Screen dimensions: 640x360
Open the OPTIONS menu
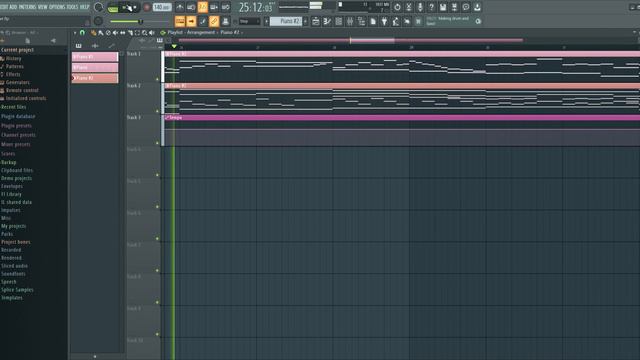pyautogui.click(x=57, y=7)
